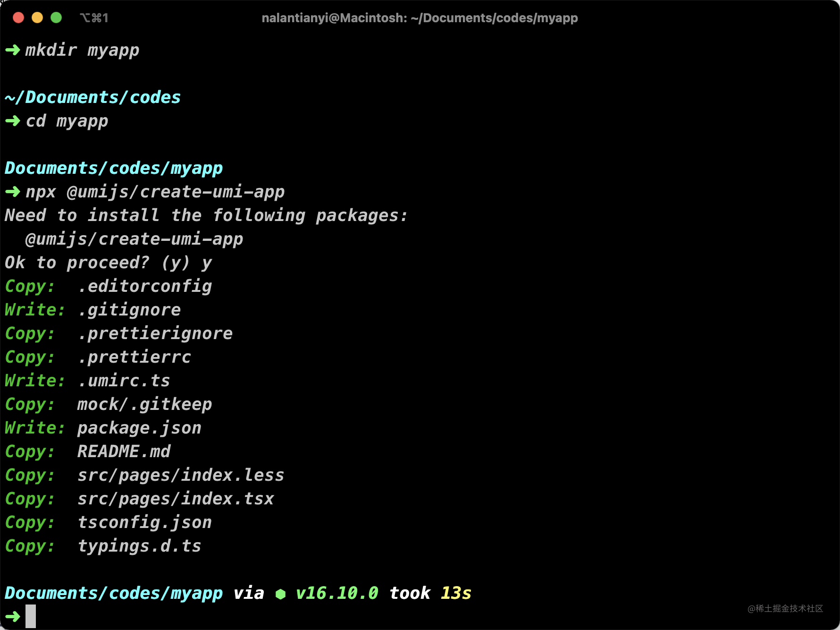
Task: Click the 'Ok to proceed? (y) y' line
Action: 108,263
